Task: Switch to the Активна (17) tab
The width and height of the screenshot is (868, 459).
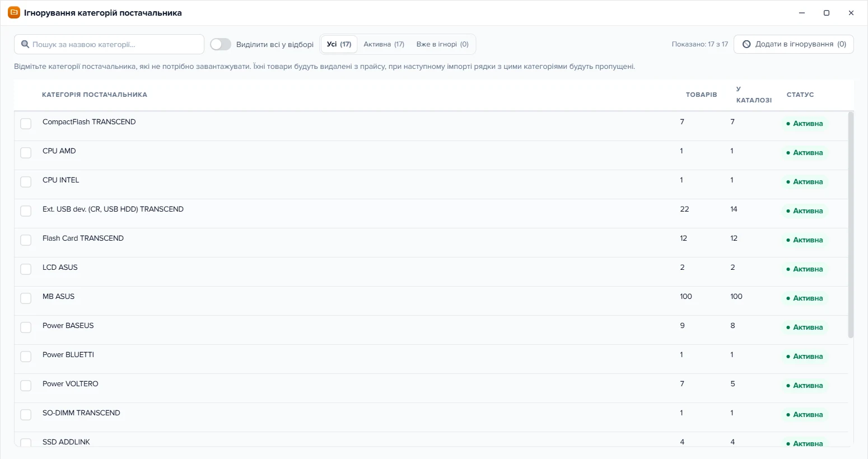Action: click(x=384, y=44)
